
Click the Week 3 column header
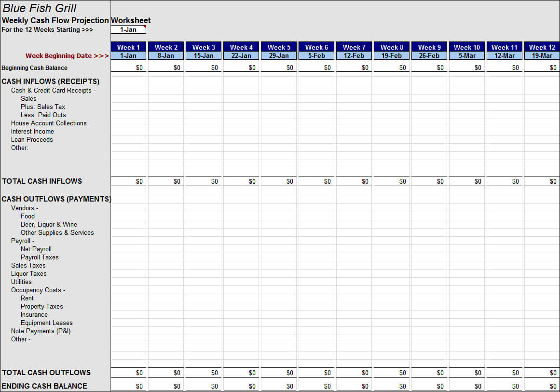(204, 47)
